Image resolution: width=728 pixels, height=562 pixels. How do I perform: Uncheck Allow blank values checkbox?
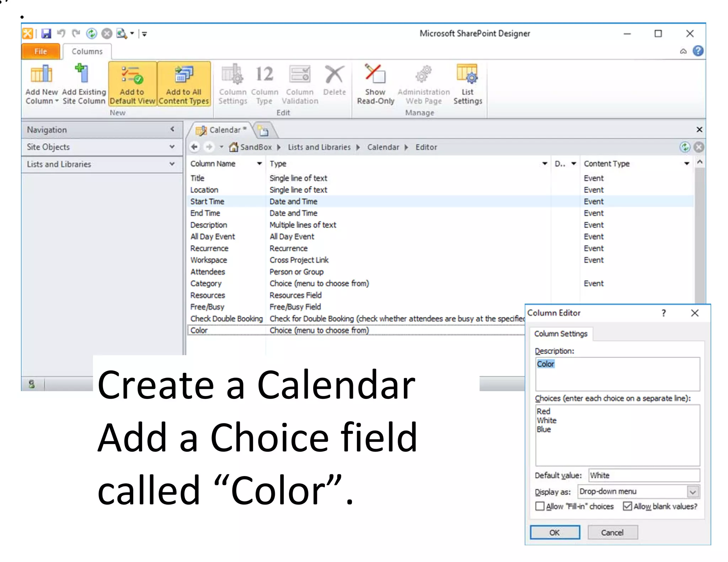[x=627, y=506]
